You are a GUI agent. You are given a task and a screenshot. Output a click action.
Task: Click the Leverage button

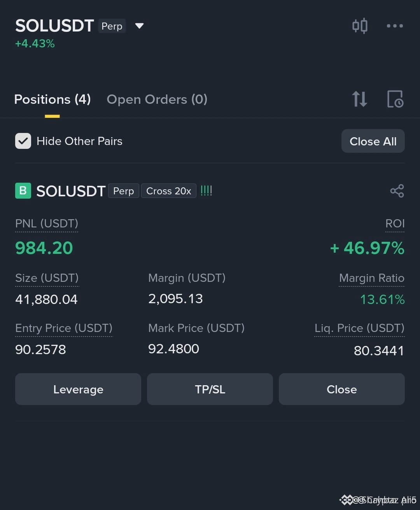(78, 389)
